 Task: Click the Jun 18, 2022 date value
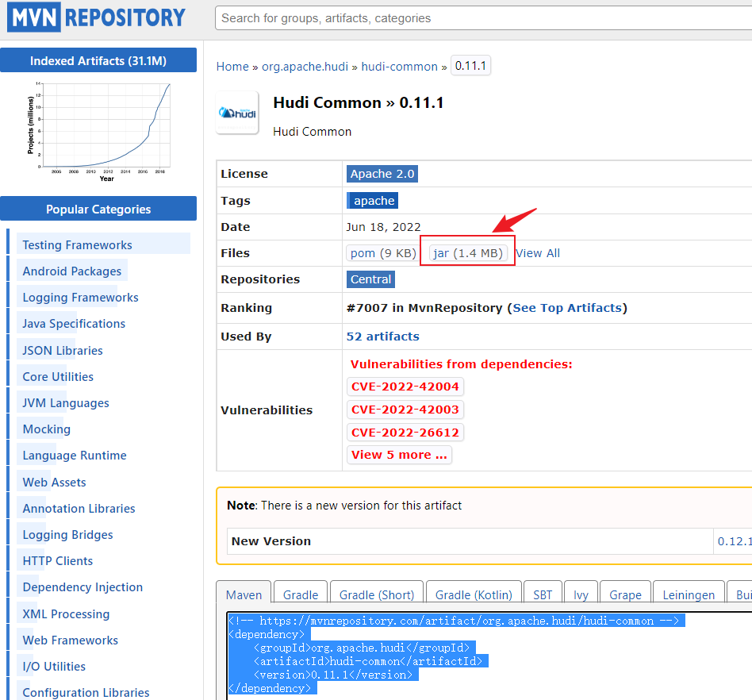coord(383,227)
